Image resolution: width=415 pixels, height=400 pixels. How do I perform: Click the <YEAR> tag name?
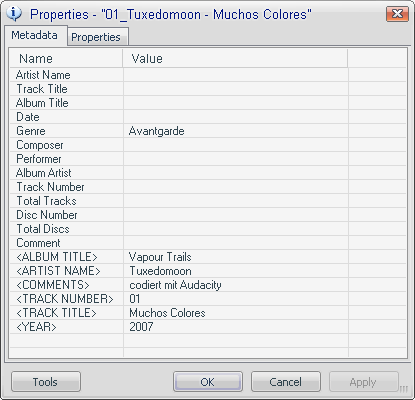pyautogui.click(x=36, y=327)
